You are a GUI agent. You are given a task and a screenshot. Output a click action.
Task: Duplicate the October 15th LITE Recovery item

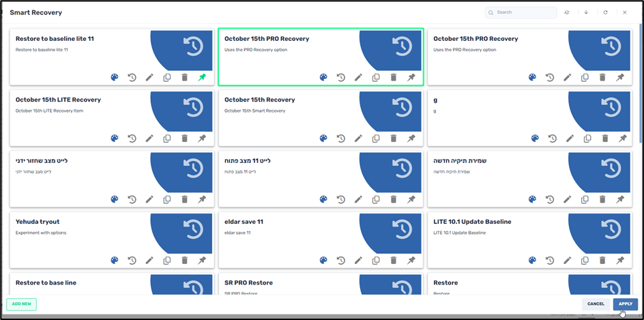[x=167, y=139]
